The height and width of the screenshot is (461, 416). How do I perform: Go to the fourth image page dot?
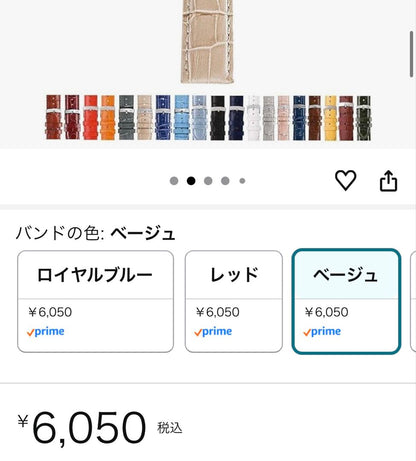pos(225,181)
